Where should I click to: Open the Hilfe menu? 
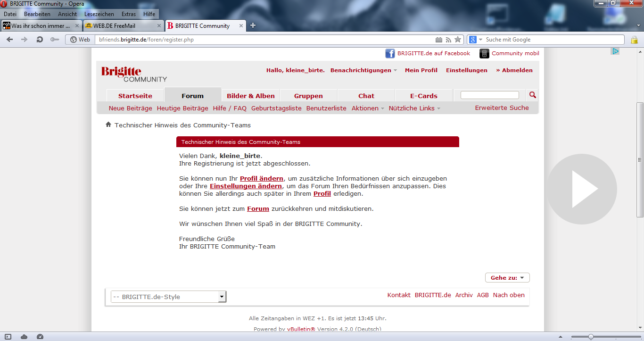[149, 14]
